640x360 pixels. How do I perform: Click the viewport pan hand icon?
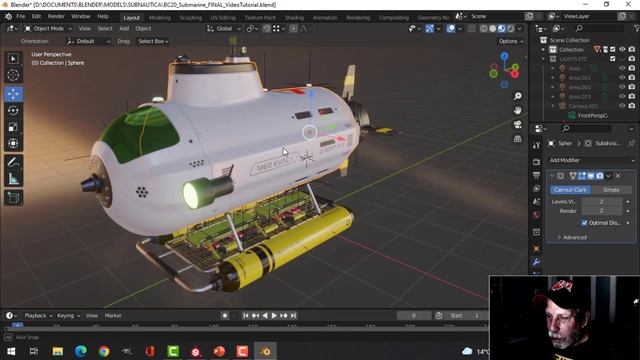click(518, 111)
